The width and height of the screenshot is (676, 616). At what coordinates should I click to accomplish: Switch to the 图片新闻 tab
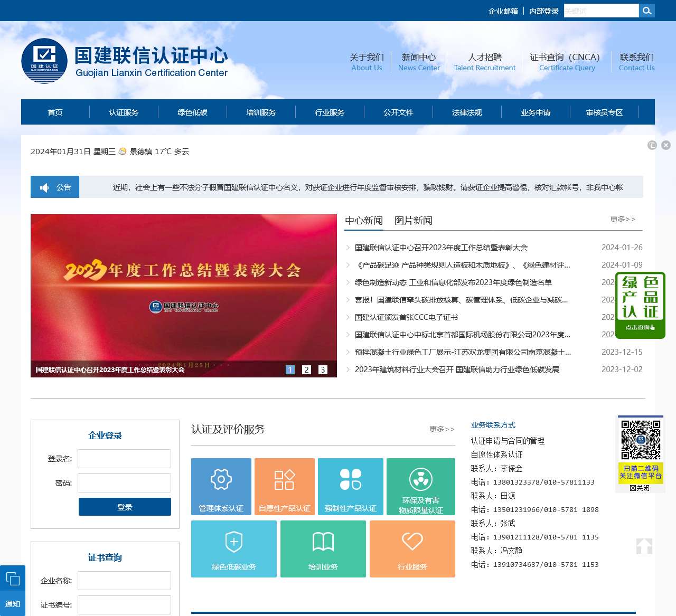point(414,221)
